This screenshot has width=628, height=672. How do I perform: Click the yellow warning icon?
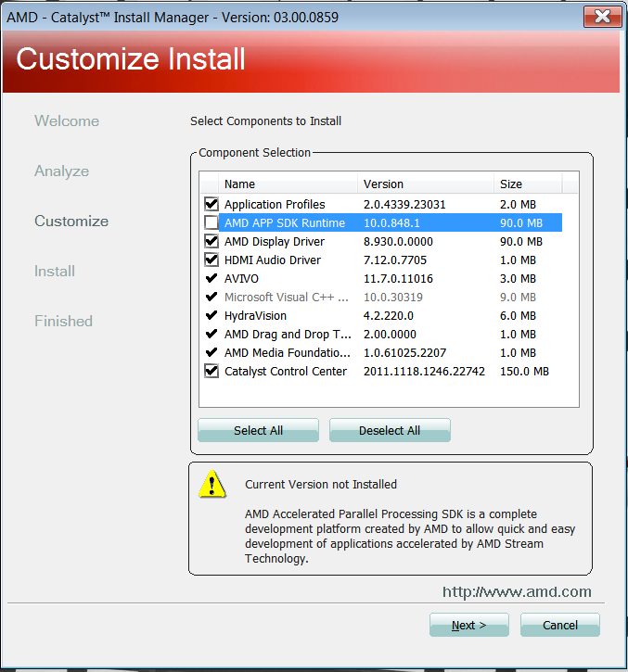click(x=211, y=484)
